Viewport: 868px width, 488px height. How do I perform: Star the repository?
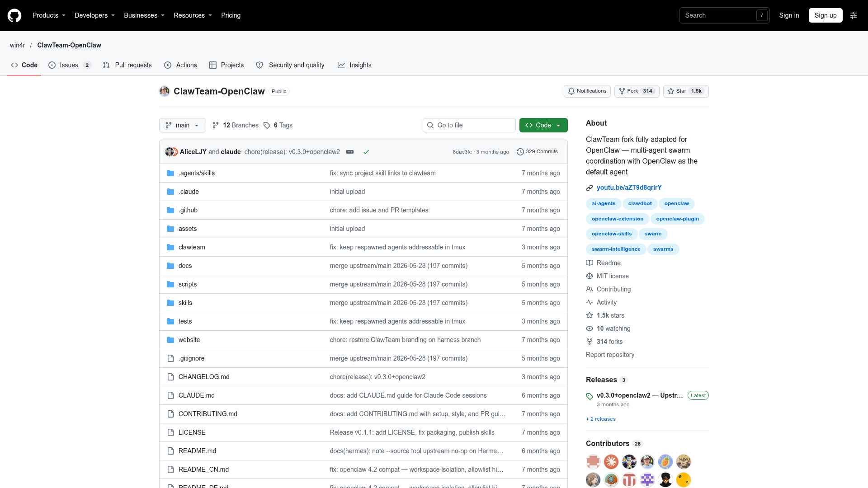(x=686, y=91)
